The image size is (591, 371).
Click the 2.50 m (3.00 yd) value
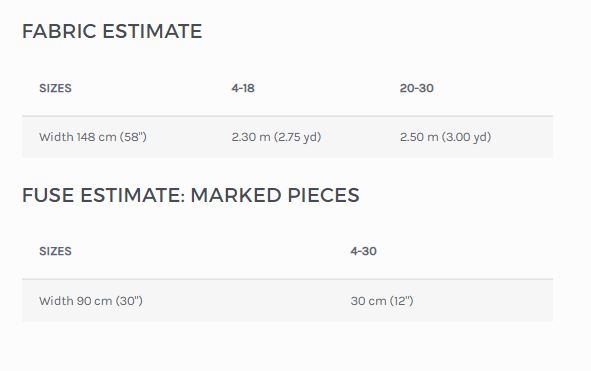[446, 137]
